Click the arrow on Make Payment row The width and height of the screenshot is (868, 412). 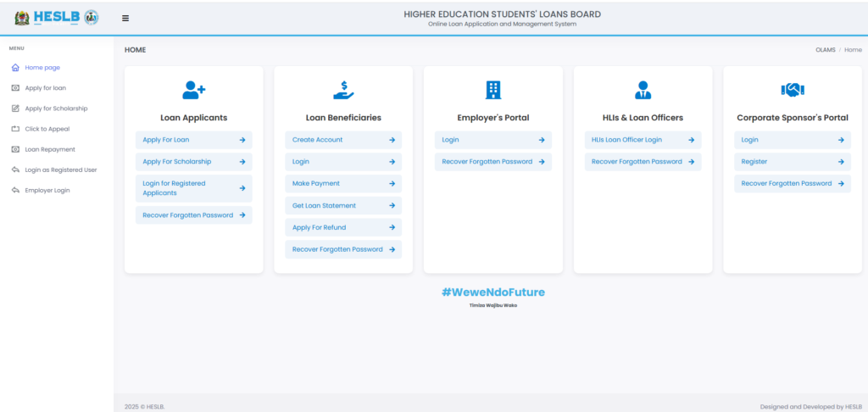coord(392,184)
